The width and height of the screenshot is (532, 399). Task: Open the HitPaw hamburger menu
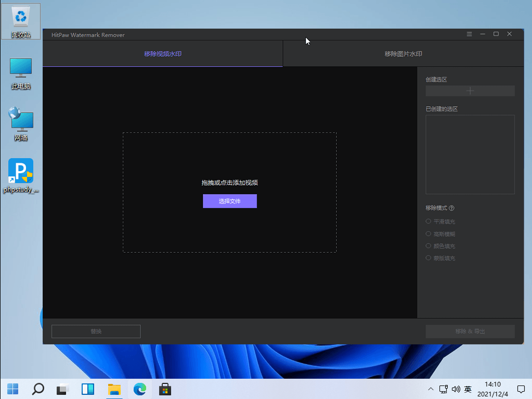469,34
